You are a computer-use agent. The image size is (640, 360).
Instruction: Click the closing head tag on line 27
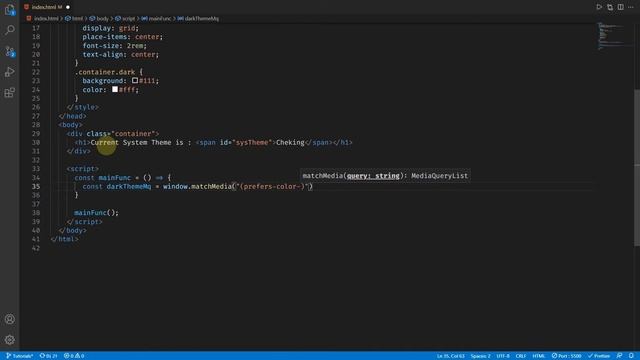tap(72, 116)
